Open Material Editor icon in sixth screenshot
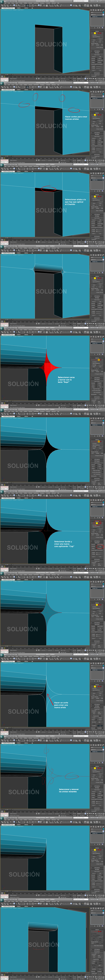 pyautogui.click(x=91, y=414)
